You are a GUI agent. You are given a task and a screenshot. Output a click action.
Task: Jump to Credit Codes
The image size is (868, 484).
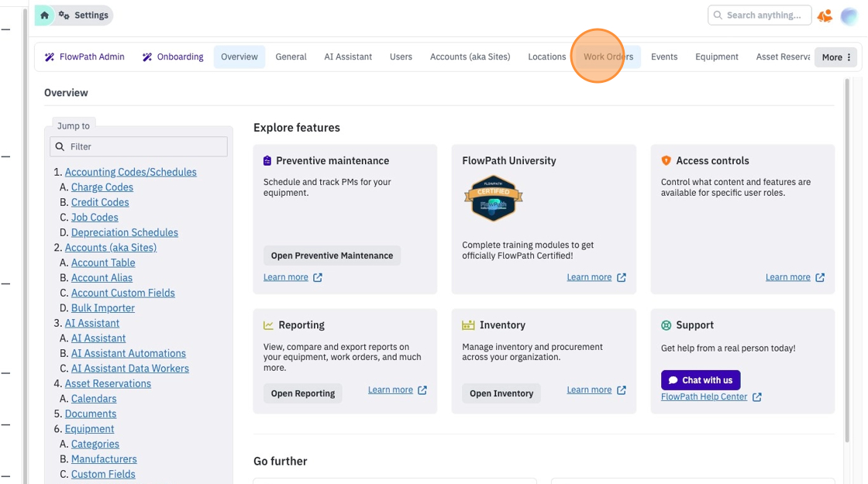coord(100,202)
